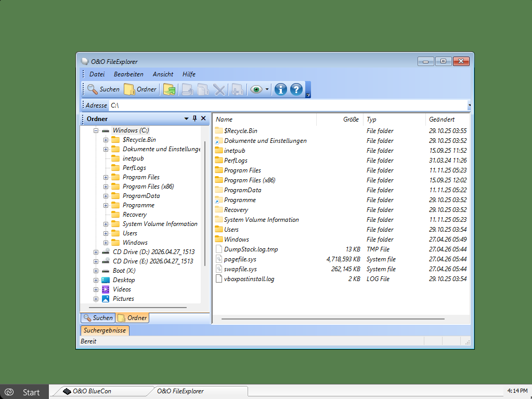Expand the Program Files tree node

click(106, 177)
